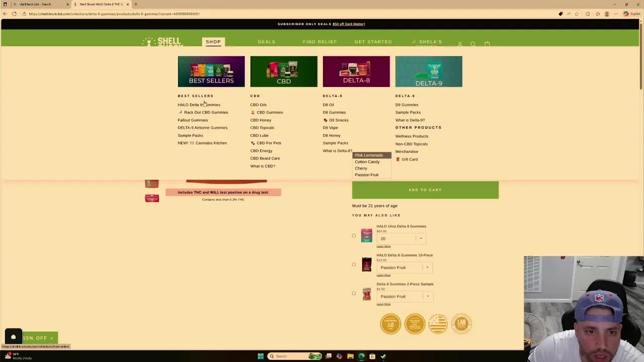Click the Shell Shock logo
The image size is (644, 362).
tap(162, 42)
